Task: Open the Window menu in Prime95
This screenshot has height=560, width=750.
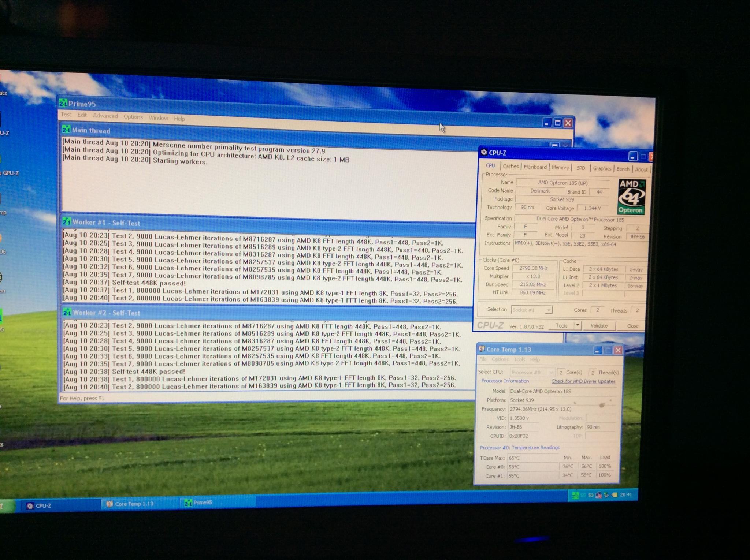Action: (x=159, y=118)
